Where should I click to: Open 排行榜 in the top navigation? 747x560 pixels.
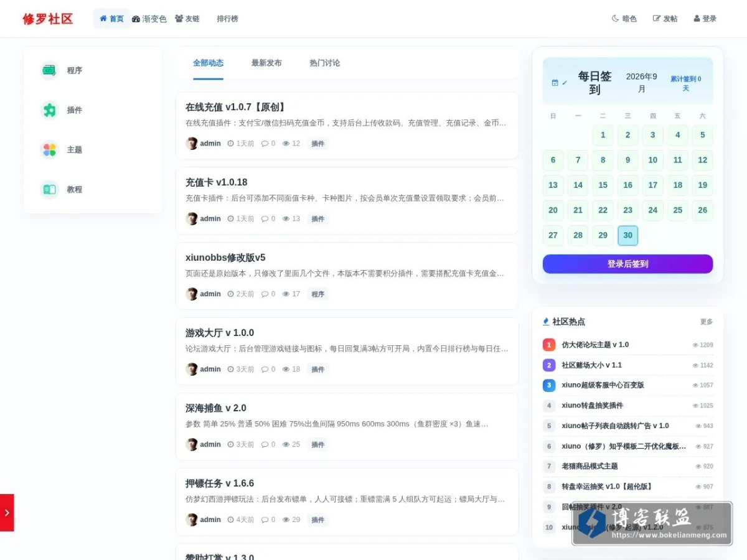pyautogui.click(x=227, y=19)
